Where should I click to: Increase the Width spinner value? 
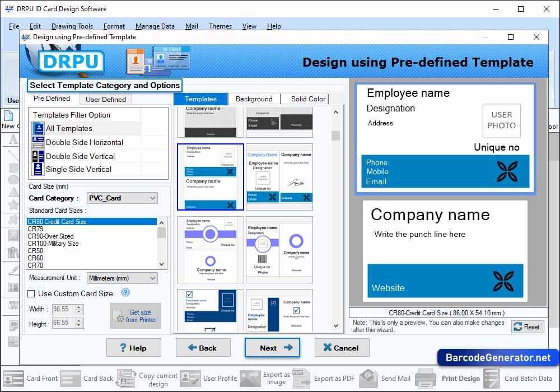tap(79, 307)
